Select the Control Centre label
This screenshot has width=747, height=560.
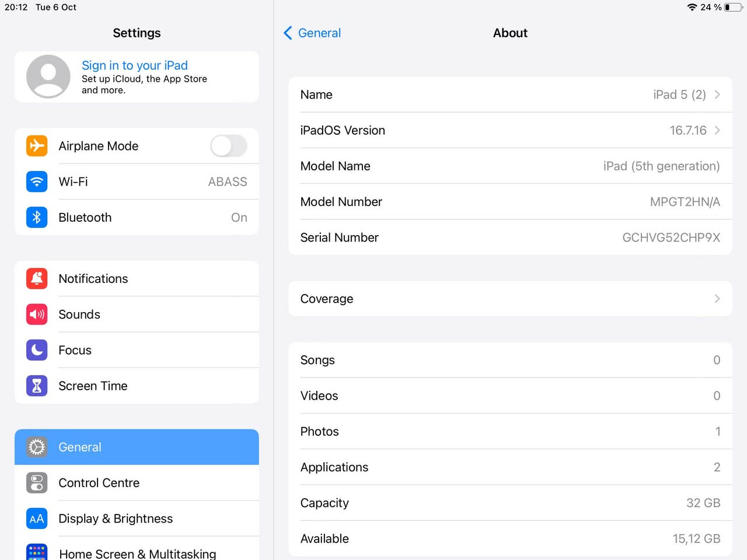point(99,483)
